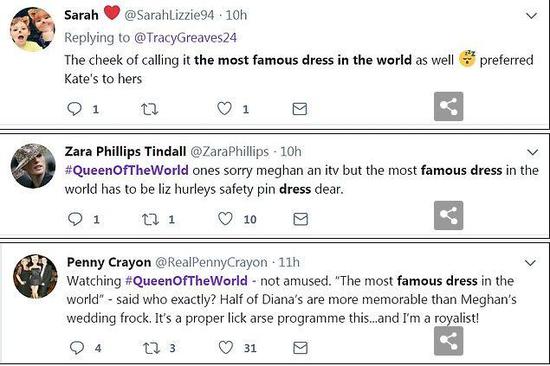The height and width of the screenshot is (366, 550).
Task: Open Zara Phillips Tindall's avatar photo
Action: tap(33, 166)
